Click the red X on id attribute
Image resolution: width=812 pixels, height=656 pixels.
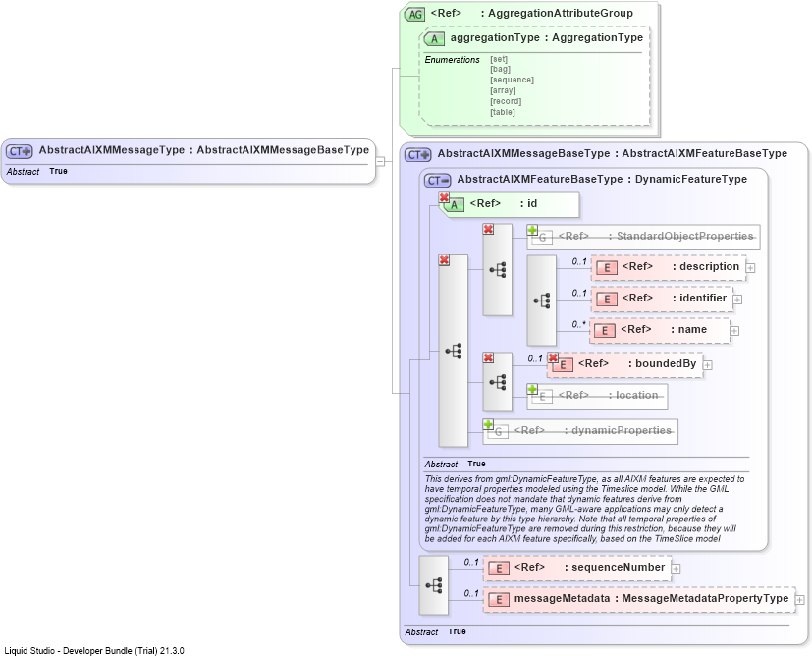click(x=444, y=197)
